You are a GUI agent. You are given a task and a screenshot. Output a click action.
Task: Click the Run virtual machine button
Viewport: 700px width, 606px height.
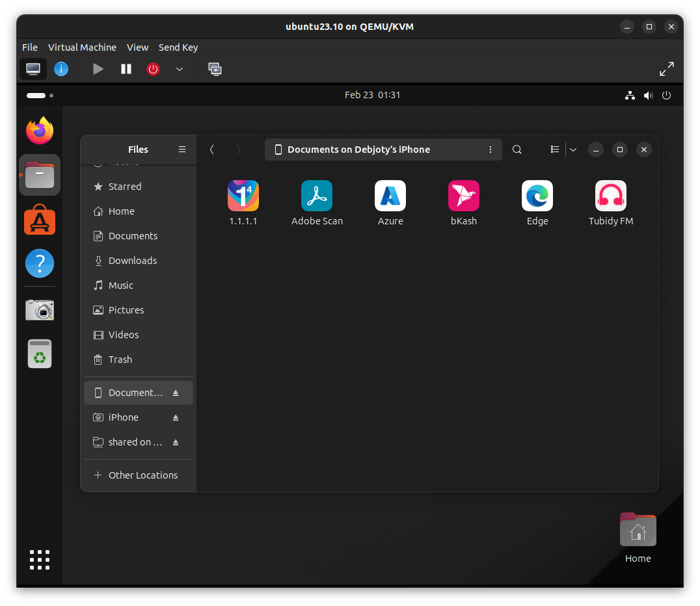98,69
